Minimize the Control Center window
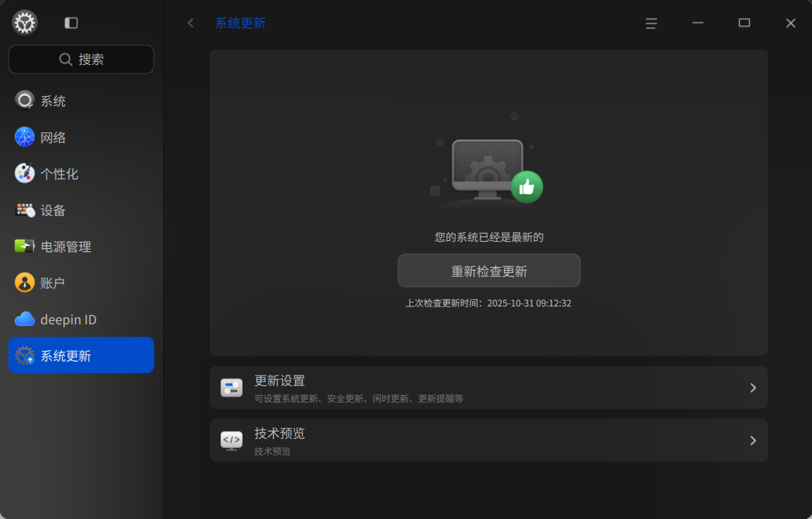Screen dimensions: 812x519 [x=698, y=23]
